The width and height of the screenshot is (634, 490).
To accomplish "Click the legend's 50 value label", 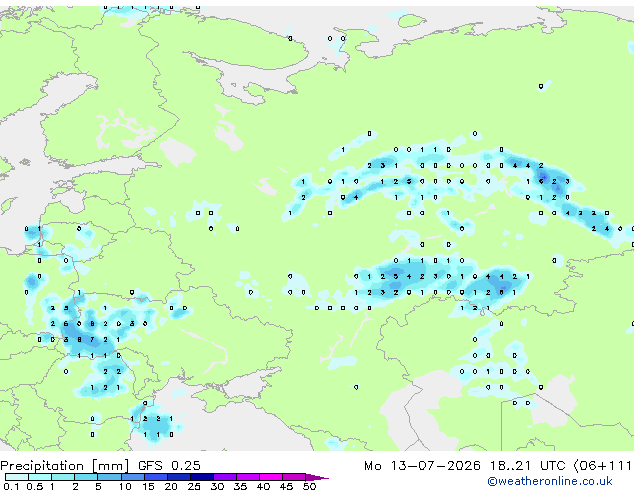I will [309, 486].
